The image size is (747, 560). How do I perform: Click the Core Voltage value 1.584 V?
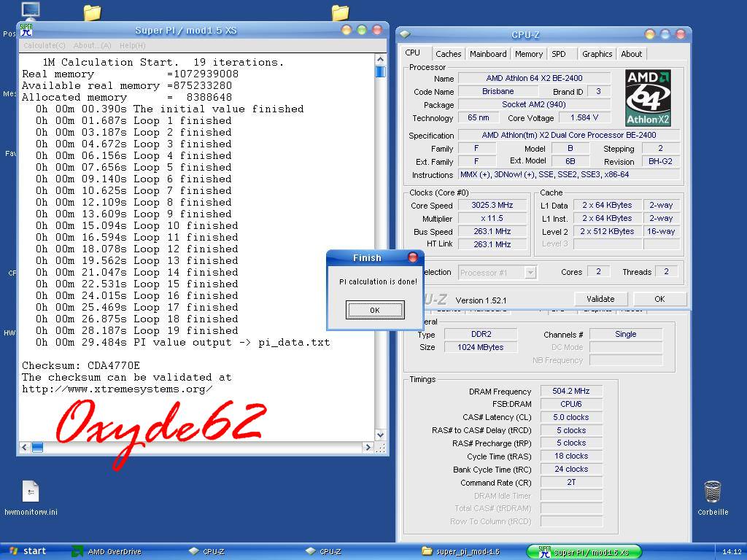584,117
